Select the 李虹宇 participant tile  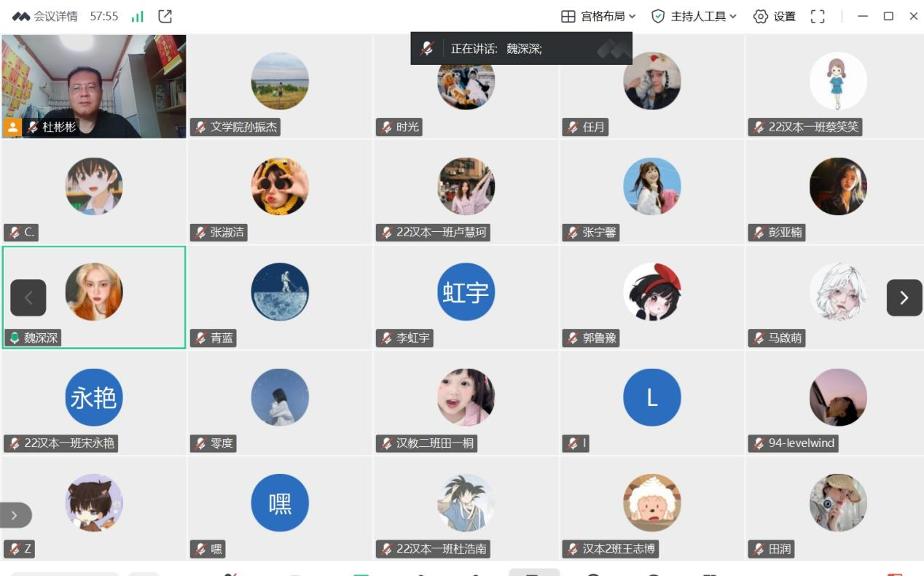[466, 297]
